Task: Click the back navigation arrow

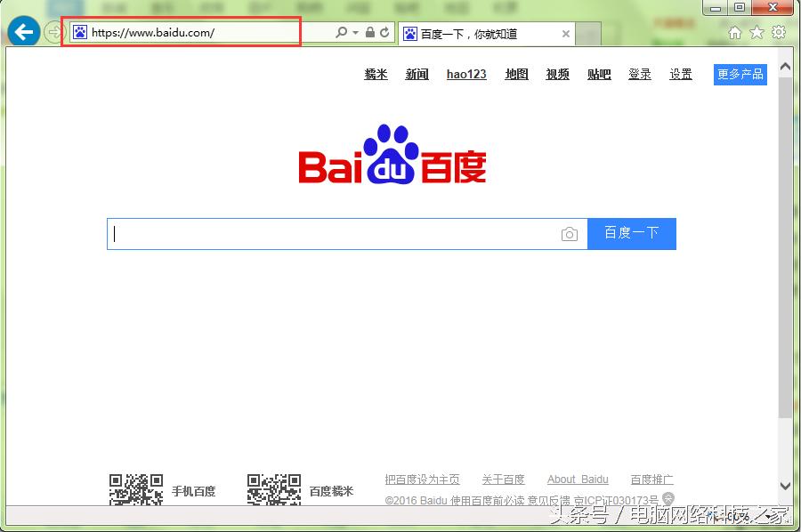Action: click(23, 31)
